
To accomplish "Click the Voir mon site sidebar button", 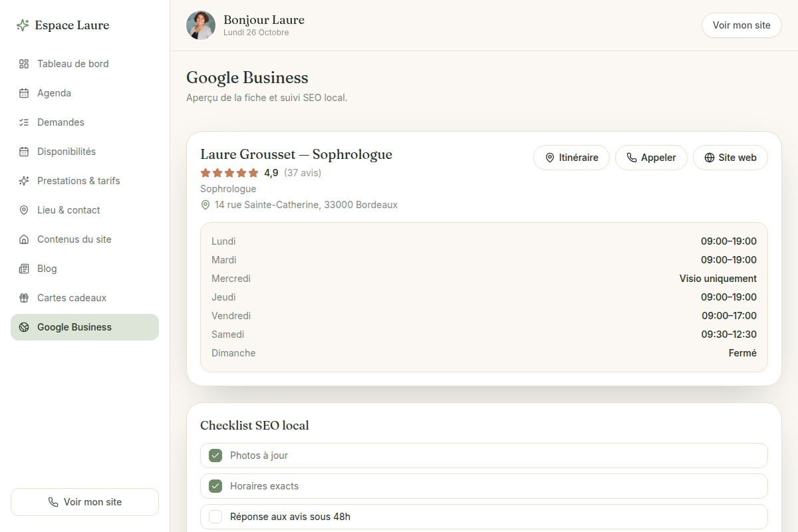I will tap(84, 502).
